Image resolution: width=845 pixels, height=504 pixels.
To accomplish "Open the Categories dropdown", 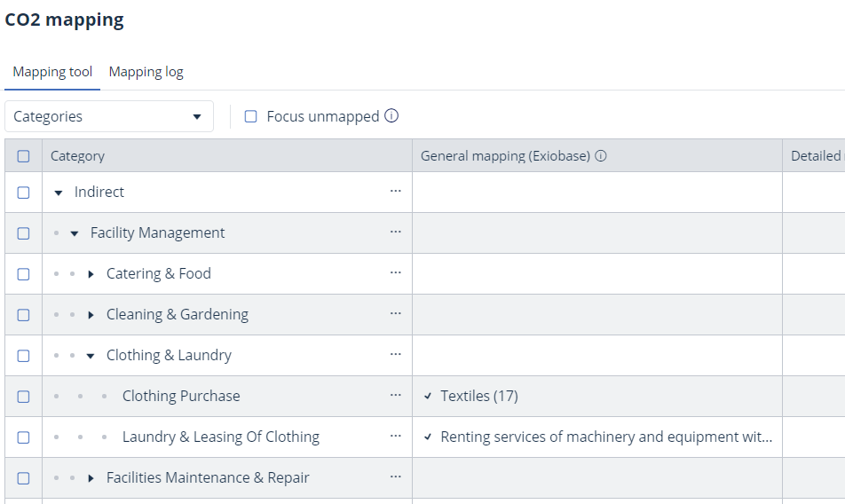I will click(x=108, y=116).
